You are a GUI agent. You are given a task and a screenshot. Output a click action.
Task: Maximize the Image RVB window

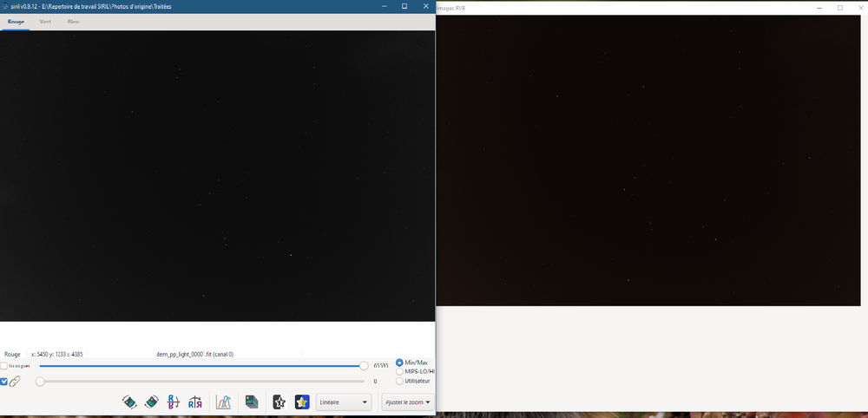839,8
